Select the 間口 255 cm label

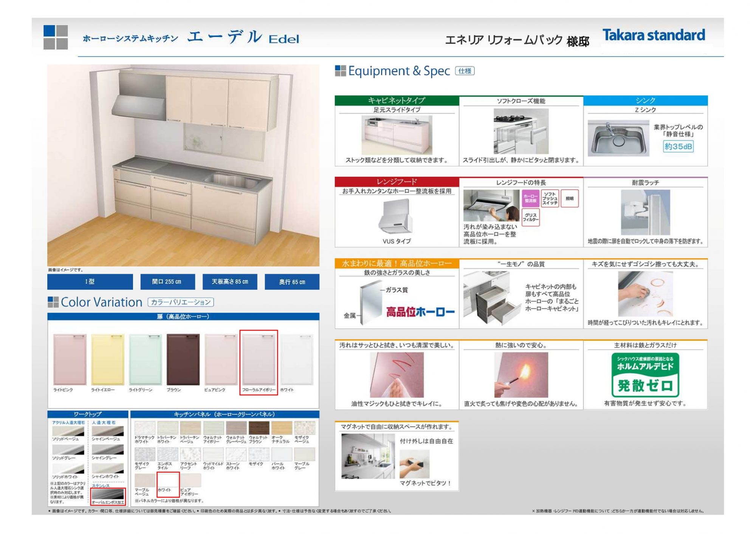167,282
